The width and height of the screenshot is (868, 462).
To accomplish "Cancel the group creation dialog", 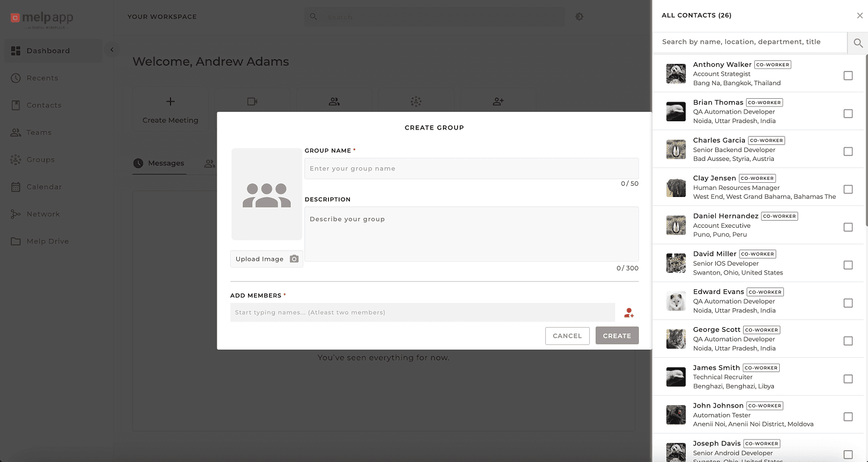I will tap(567, 335).
